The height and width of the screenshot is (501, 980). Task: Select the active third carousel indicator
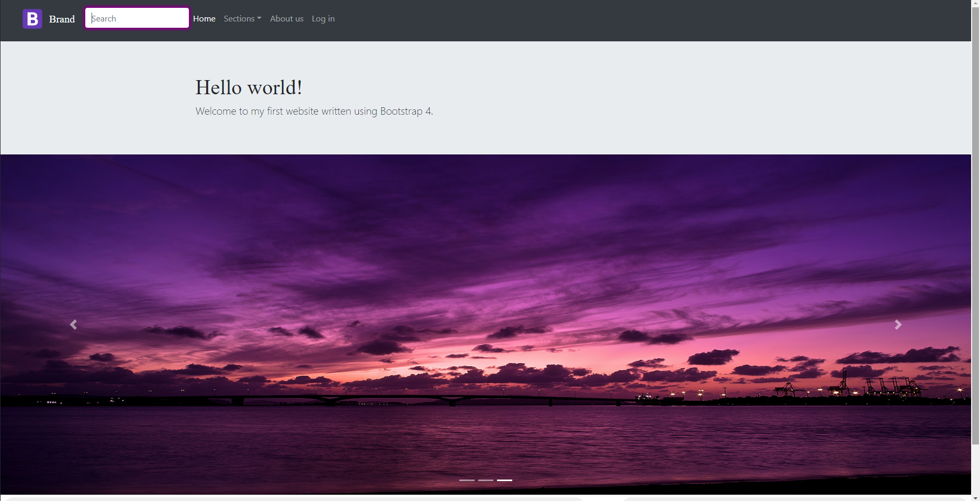[x=504, y=480]
